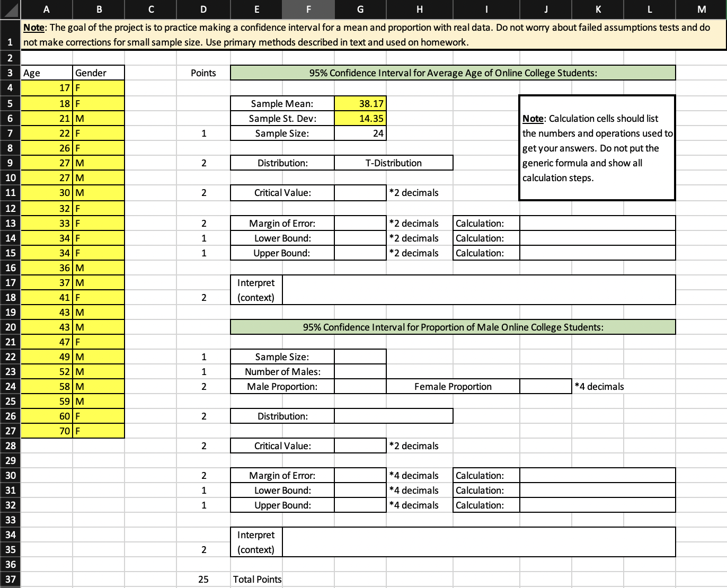
Task: Click the empty Critical Value cell
Action: coord(360,192)
